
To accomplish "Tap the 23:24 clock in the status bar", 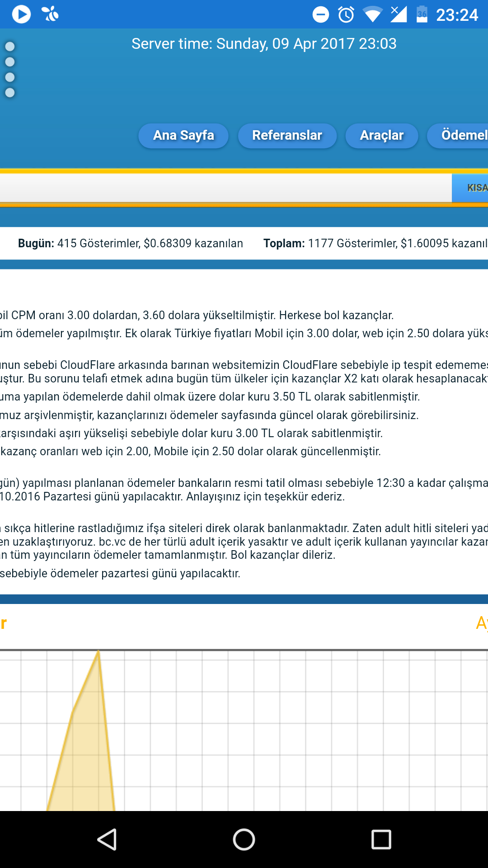I will pyautogui.click(x=457, y=15).
